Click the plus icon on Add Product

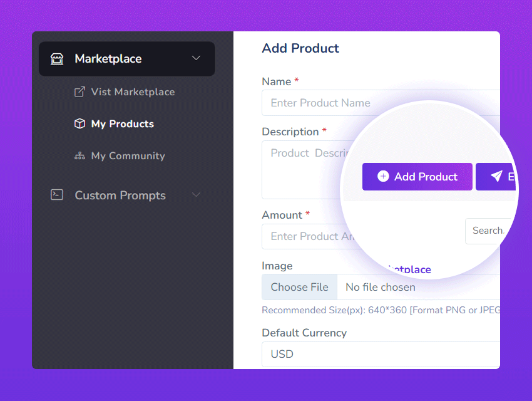coord(383,177)
